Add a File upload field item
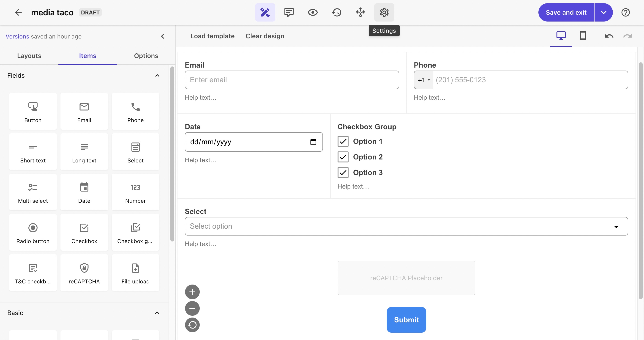The width and height of the screenshot is (644, 340). point(135,273)
